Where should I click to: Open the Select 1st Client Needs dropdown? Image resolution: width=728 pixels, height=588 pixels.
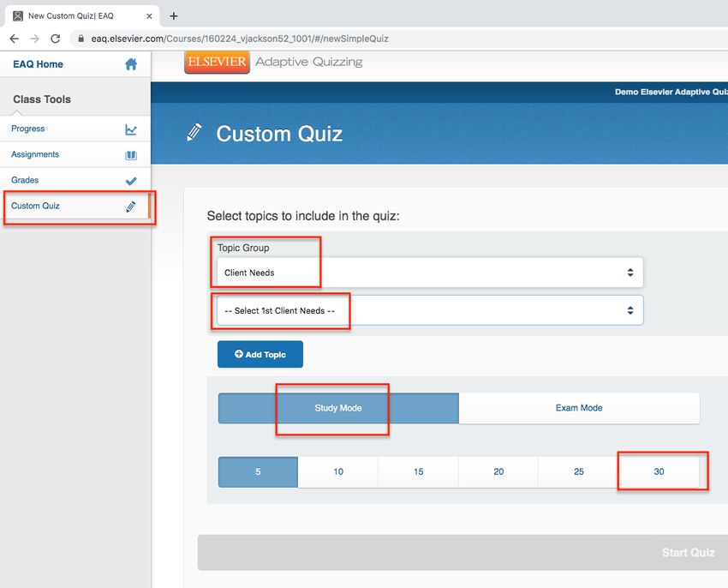(430, 310)
